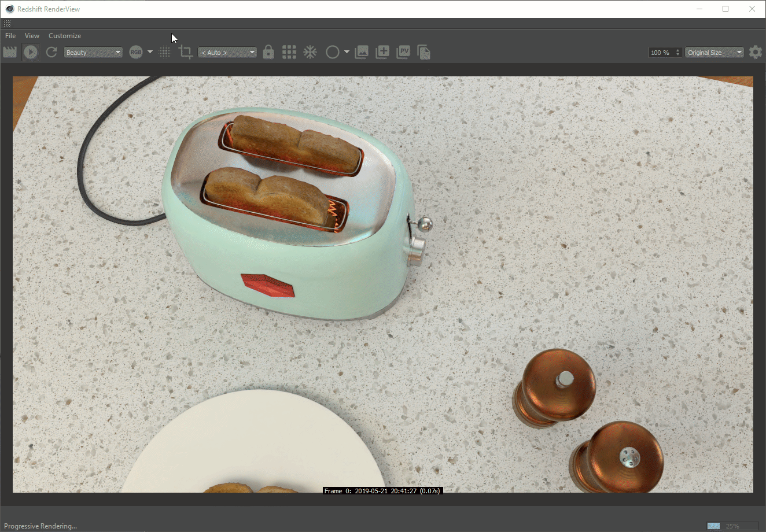Click the Cinema 4D icon in title bar
Viewport: 766px width, 532px height.
9,9
